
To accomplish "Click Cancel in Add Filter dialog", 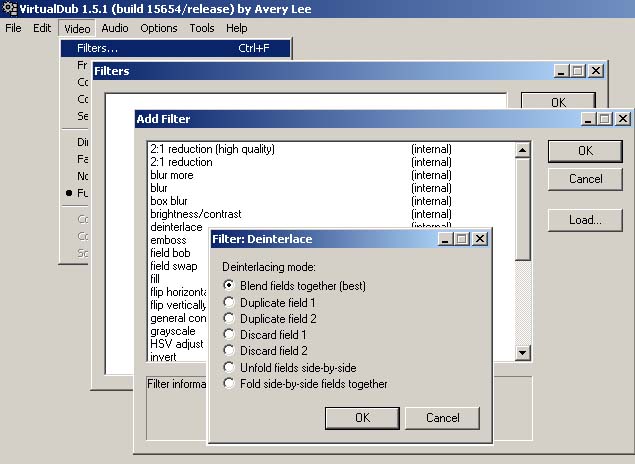I will tap(585, 179).
